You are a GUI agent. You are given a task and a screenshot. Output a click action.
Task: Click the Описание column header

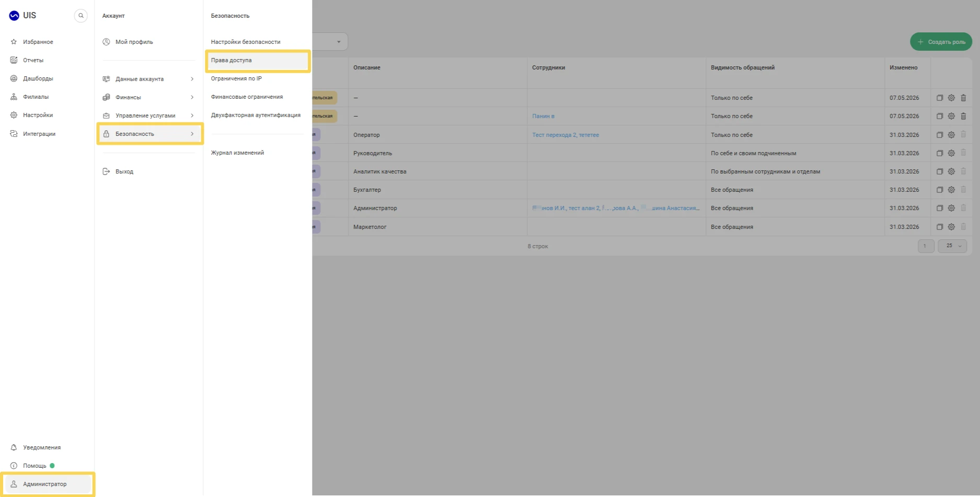click(367, 67)
